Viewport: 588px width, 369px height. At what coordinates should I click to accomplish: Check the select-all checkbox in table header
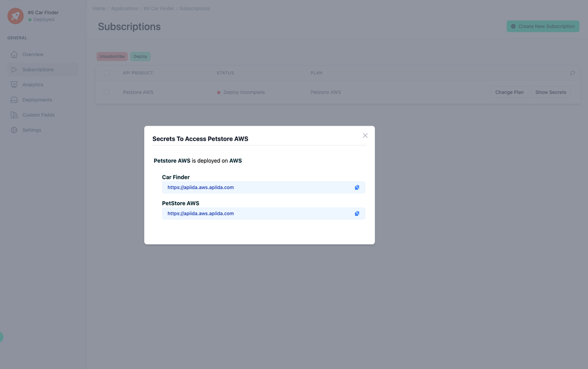pos(106,72)
